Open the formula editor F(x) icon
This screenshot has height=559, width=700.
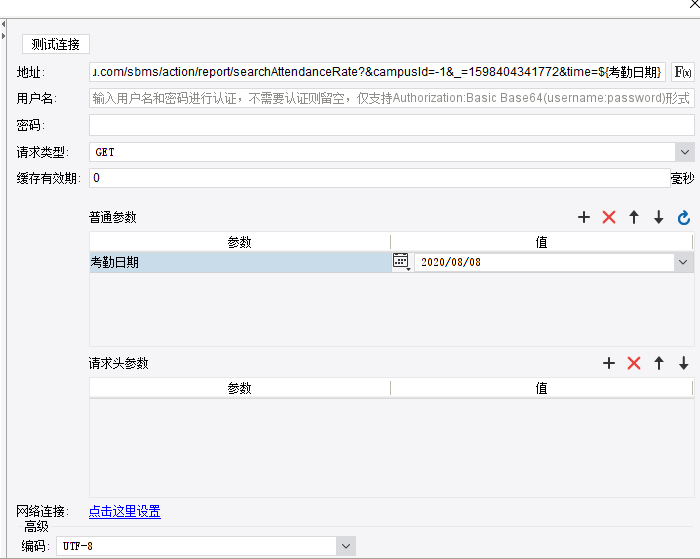(x=683, y=72)
